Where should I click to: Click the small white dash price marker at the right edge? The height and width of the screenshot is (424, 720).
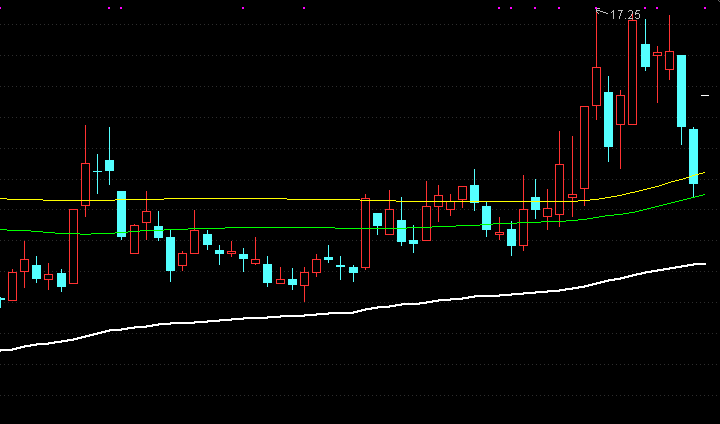tap(705, 96)
